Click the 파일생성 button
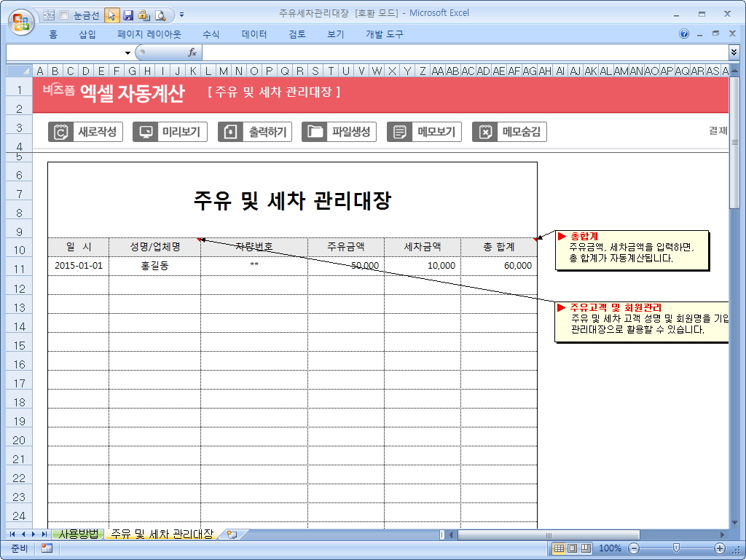This screenshot has height=560, width=746. point(339,132)
